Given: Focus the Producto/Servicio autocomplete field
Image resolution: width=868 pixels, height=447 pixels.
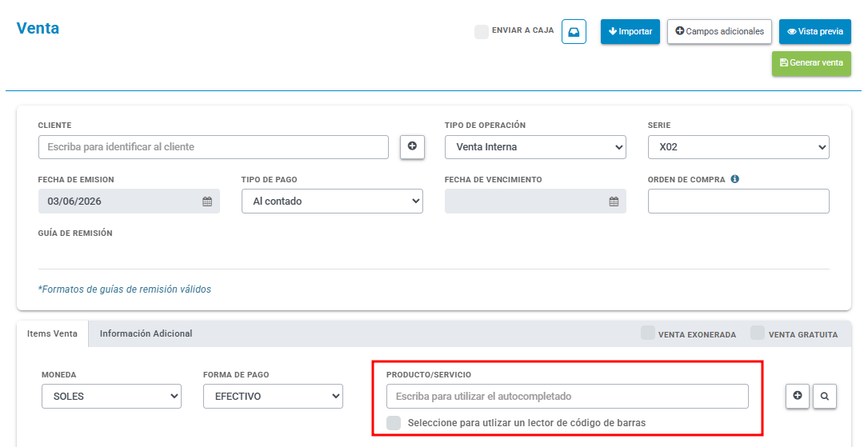Looking at the screenshot, I should pyautogui.click(x=567, y=396).
